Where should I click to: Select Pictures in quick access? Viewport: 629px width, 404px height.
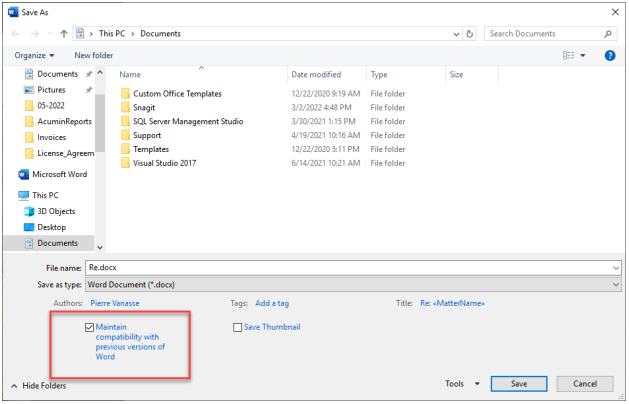51,90
